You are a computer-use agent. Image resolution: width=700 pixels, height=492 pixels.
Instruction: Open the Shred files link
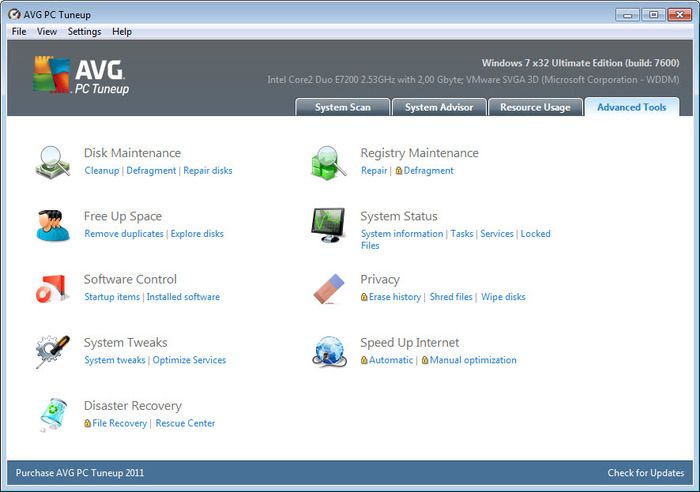[x=451, y=297]
